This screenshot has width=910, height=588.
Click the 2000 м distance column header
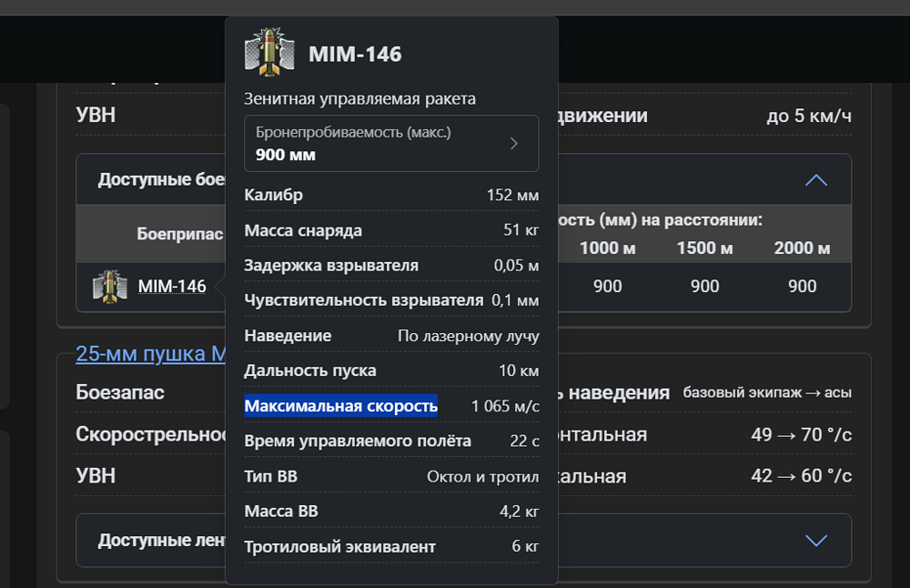[x=802, y=248]
